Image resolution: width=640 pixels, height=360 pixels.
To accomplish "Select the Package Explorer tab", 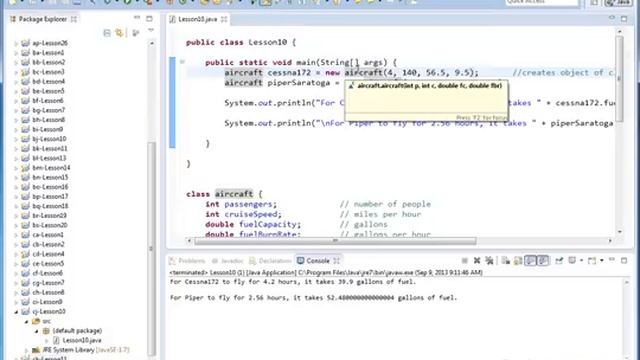I will point(42,19).
